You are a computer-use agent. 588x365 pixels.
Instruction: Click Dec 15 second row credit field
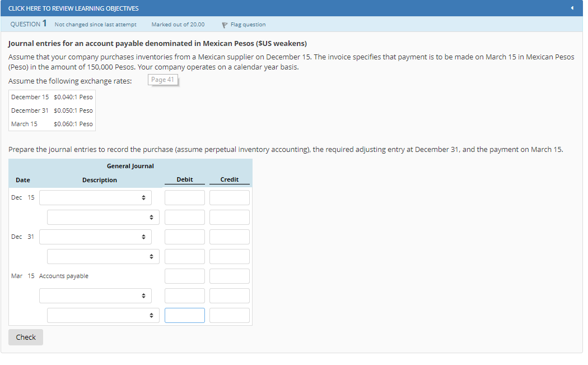[x=230, y=217]
